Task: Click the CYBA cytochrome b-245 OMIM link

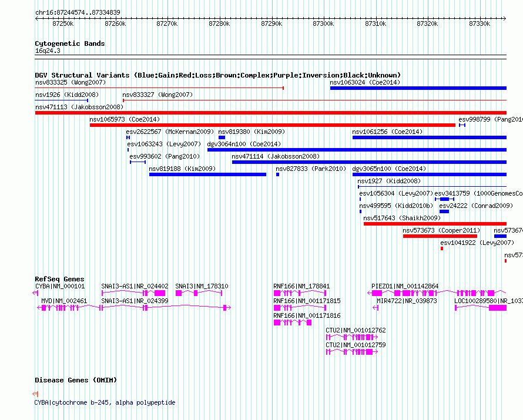Action: coord(105,402)
